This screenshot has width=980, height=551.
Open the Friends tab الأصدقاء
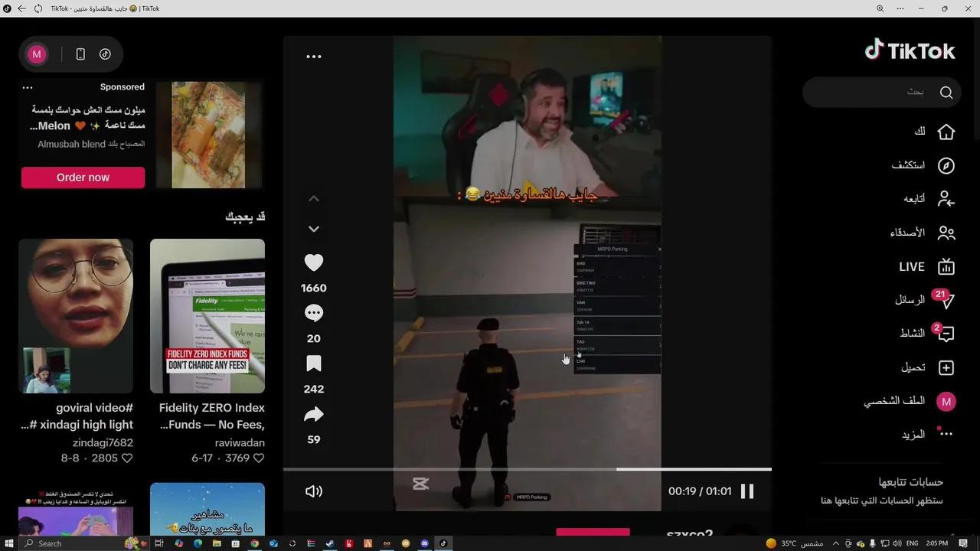923,233
